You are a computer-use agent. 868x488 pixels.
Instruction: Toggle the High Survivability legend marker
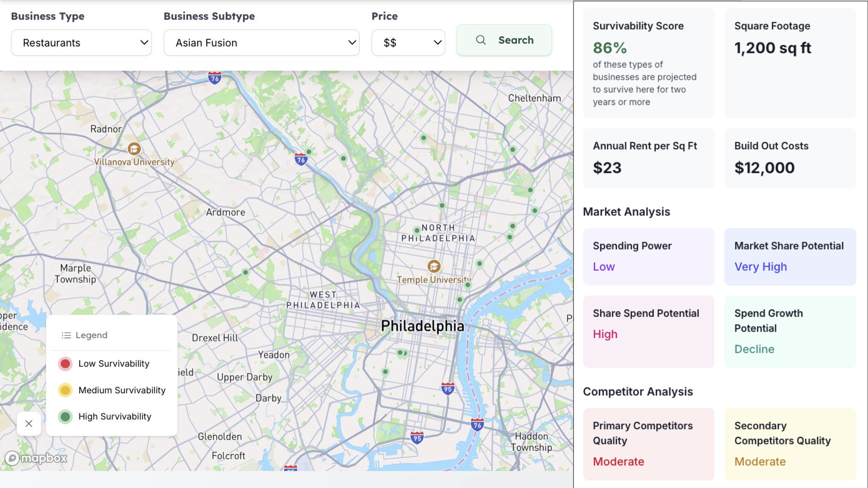click(x=65, y=416)
